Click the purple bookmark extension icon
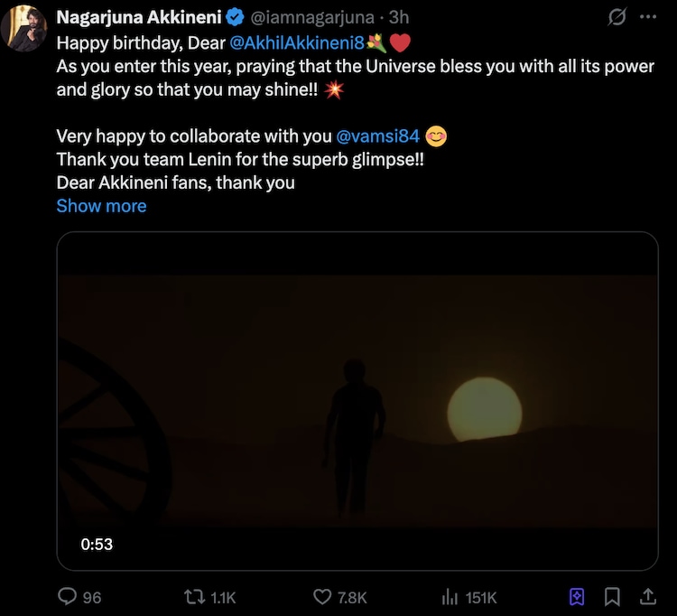 click(578, 597)
